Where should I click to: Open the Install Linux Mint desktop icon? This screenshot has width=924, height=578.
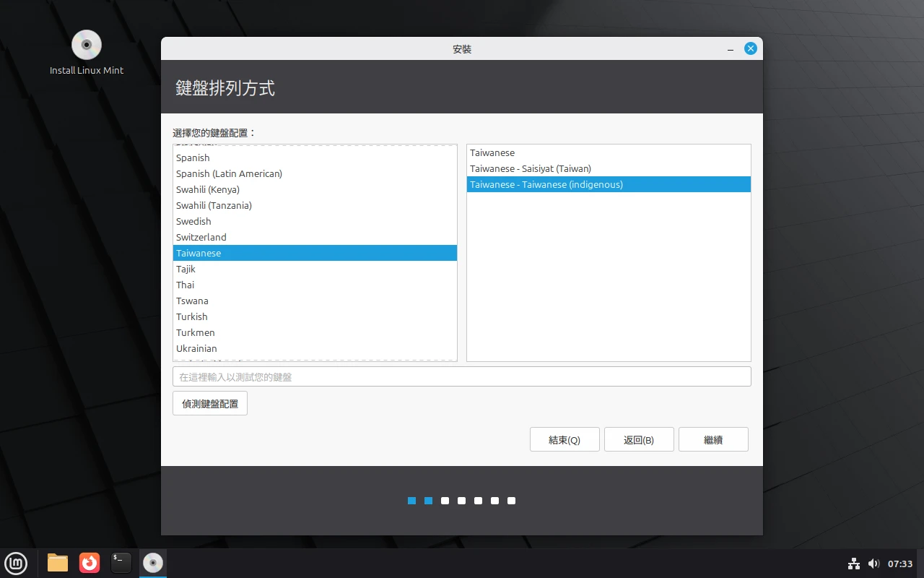pos(86,45)
